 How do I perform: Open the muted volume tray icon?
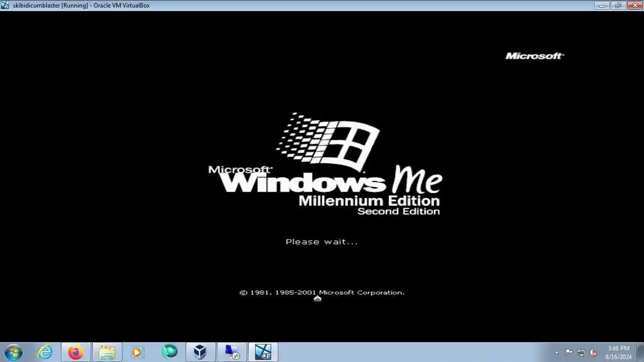pyautogui.click(x=594, y=352)
